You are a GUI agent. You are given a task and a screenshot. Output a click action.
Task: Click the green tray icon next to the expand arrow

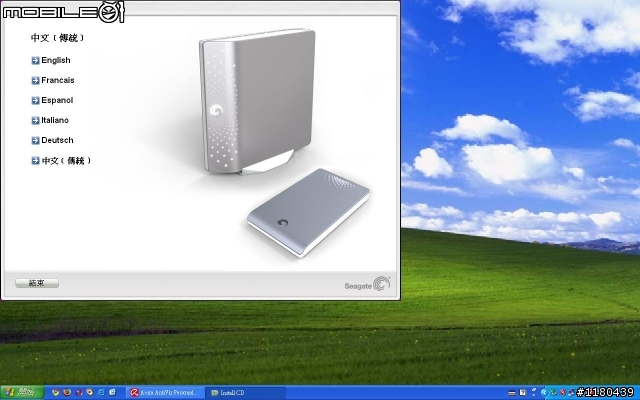tap(553, 393)
